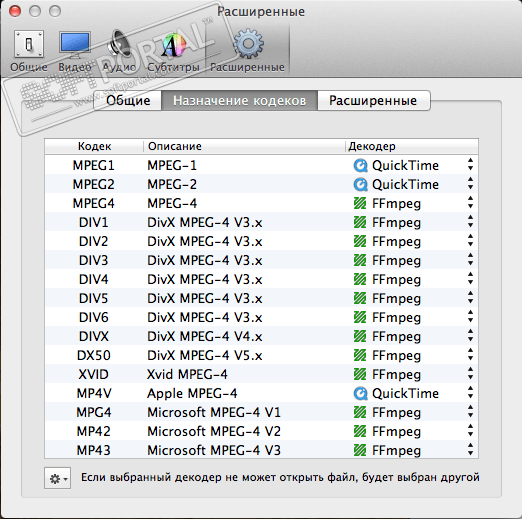Viewport: 522px width, 519px height.
Task: Click the 'Microsoft MPEG-4 V1' description
Action: point(214,412)
